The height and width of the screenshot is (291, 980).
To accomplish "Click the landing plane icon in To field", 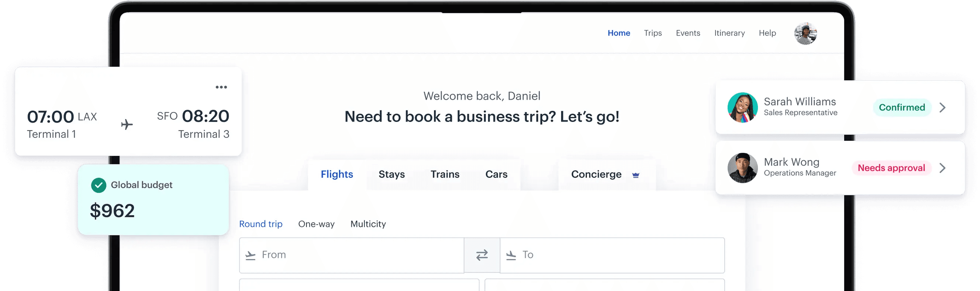I will [511, 255].
